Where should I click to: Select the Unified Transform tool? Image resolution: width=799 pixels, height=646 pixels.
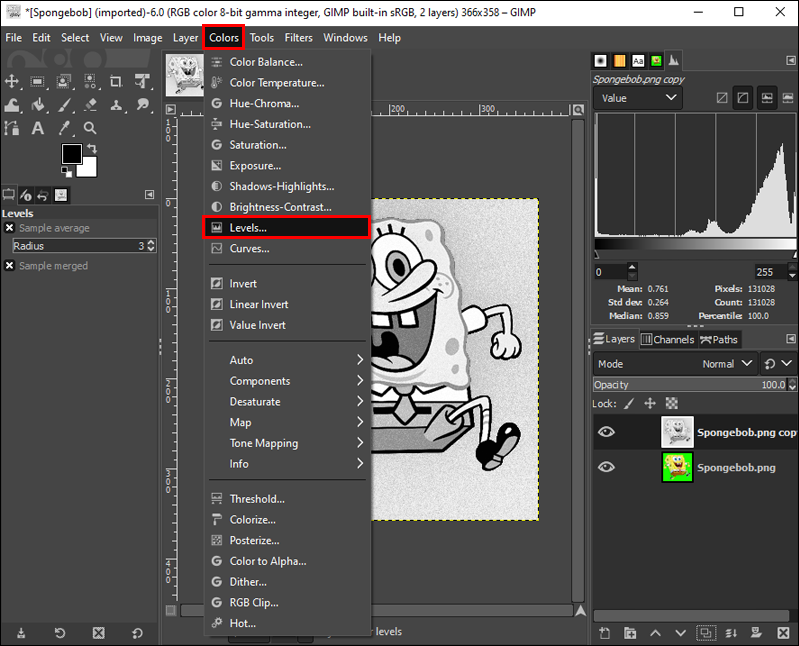coord(142,82)
